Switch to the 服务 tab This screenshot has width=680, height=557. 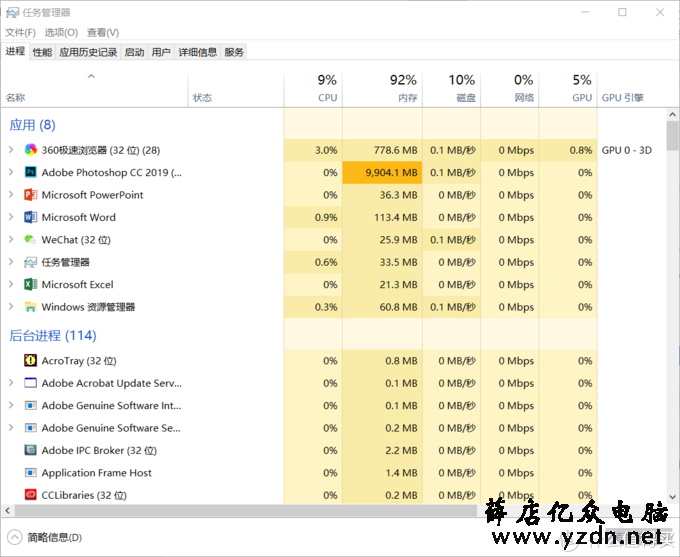pos(234,52)
